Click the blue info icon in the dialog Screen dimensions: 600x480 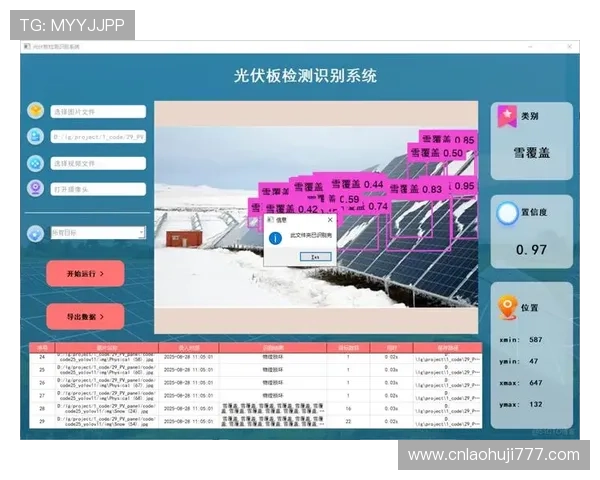(x=275, y=238)
